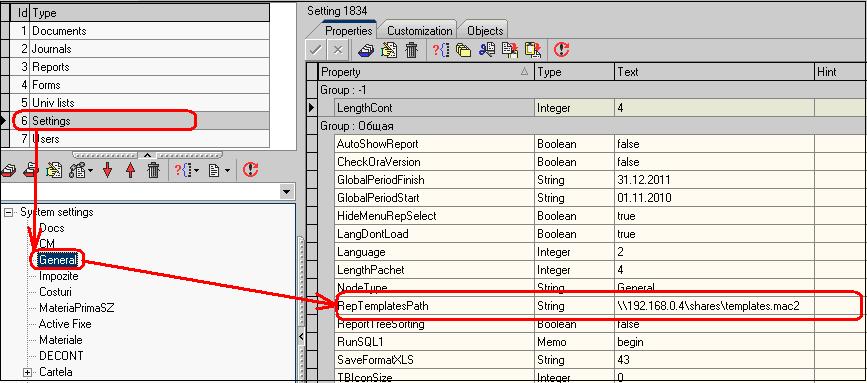
Task: Switch to the Customization tab
Action: click(419, 30)
